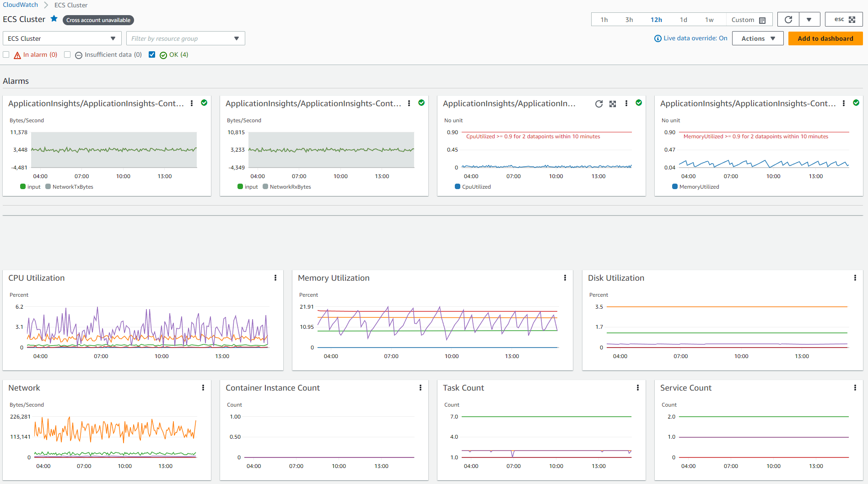Select the 3h time range
This screenshot has height=484, width=868.
pyautogui.click(x=629, y=20)
